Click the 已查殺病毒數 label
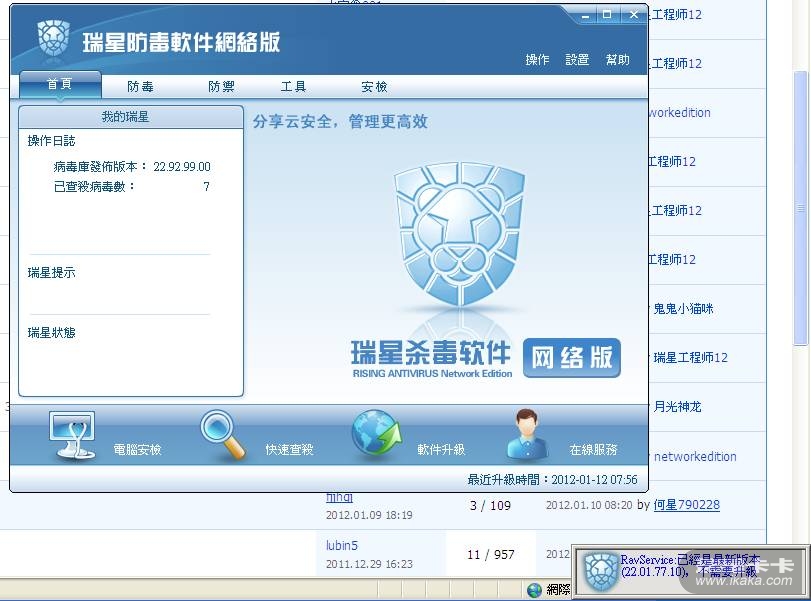 (94, 186)
